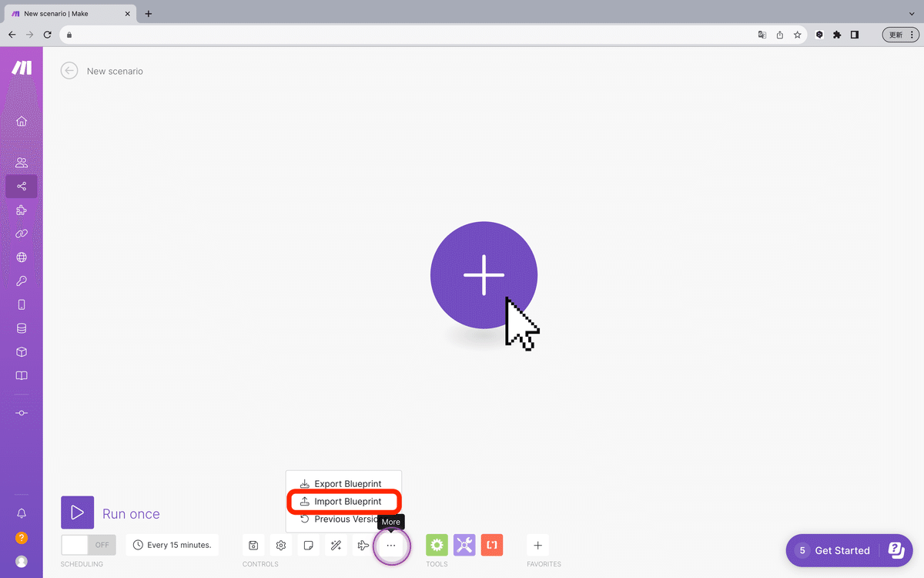Viewport: 924px width, 578px height.
Task: Open the browser extensions puzzle icon
Action: coord(837,35)
